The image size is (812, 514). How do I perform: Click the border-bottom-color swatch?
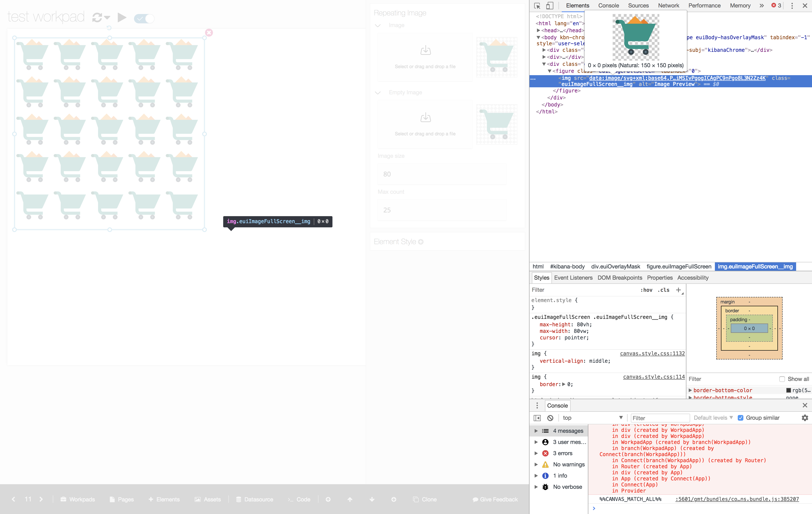[788, 390]
